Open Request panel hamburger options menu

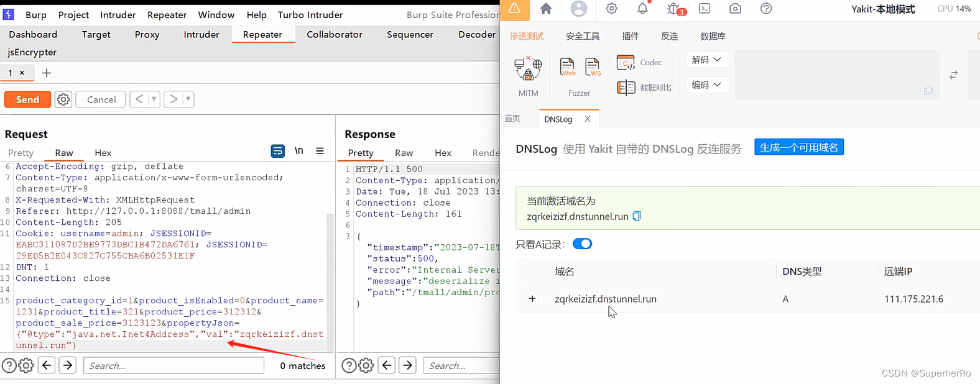coord(320,151)
